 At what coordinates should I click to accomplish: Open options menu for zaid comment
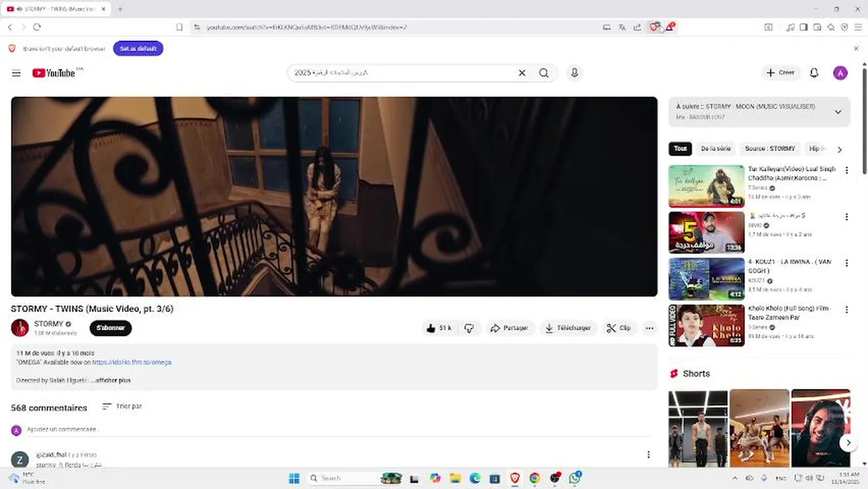coord(648,454)
